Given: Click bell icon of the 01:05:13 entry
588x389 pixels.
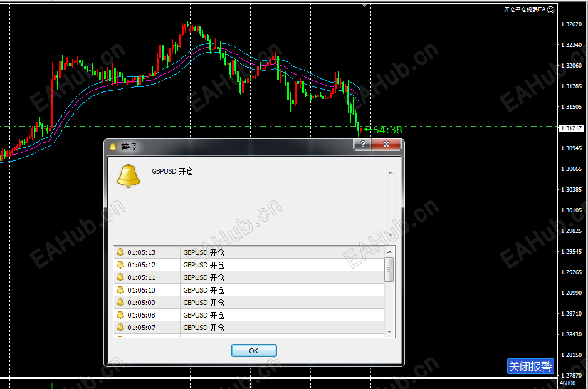Looking at the screenshot, I should pyautogui.click(x=120, y=252).
